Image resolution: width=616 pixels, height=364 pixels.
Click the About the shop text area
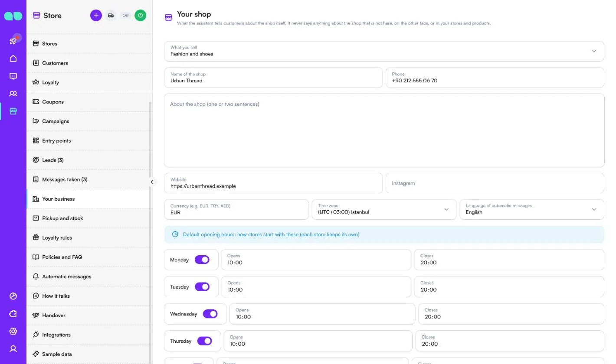[384, 130]
